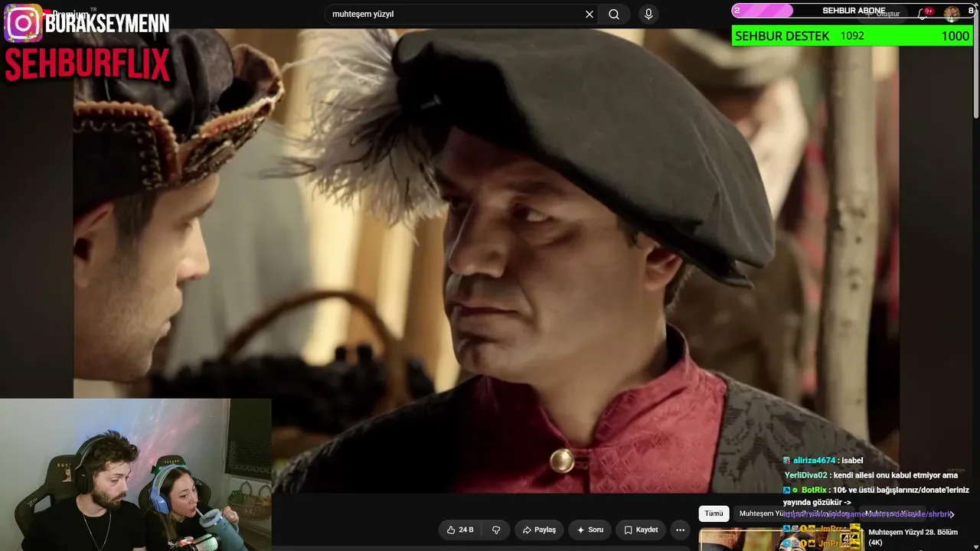
Task: Open more actions three-dot menu under video
Action: pos(680,530)
